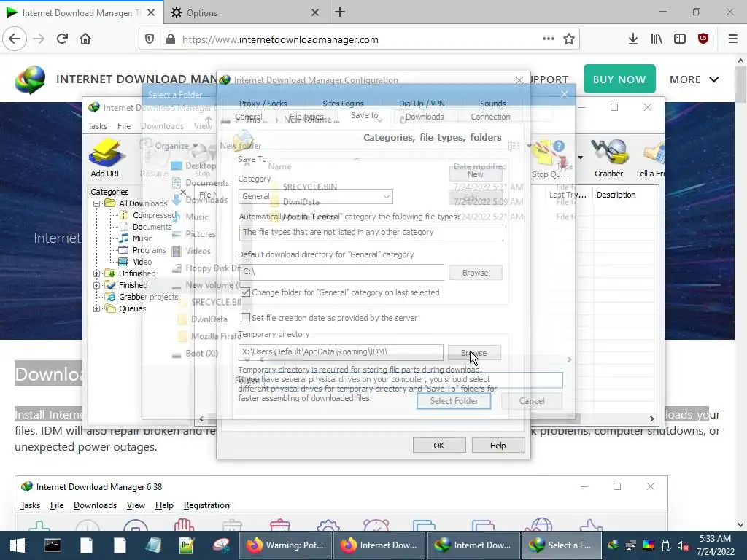747x560 pixels.
Task: Open the Firefox hamburger menu
Action: point(733,39)
